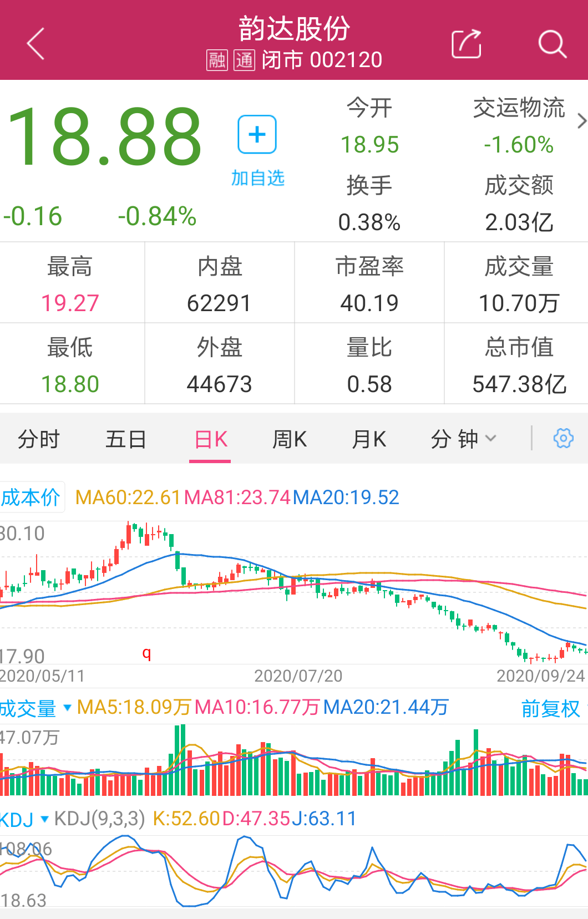Tap the 最高 value 19.27
The image size is (588, 919).
point(70,303)
